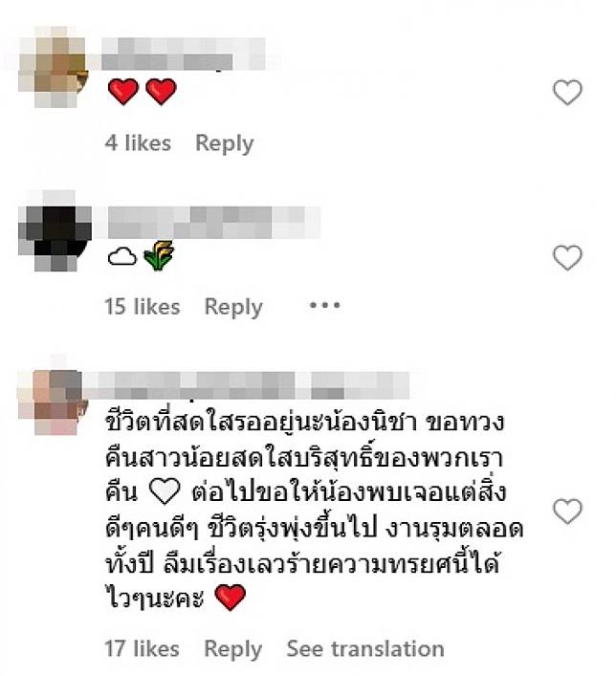The image size is (616, 676).
Task: Open the 15 likes list
Action: coord(142,307)
